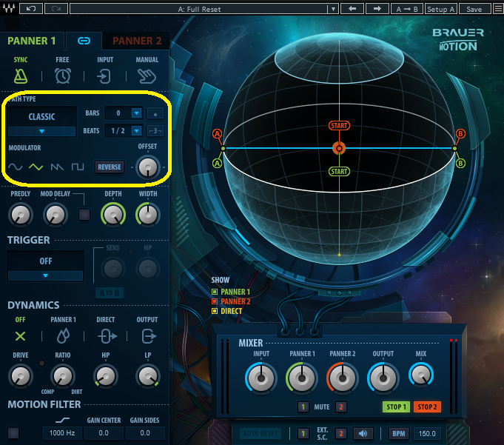504x445 pixels.
Task: Select the Free clock mode icon
Action: pyautogui.click(x=63, y=76)
